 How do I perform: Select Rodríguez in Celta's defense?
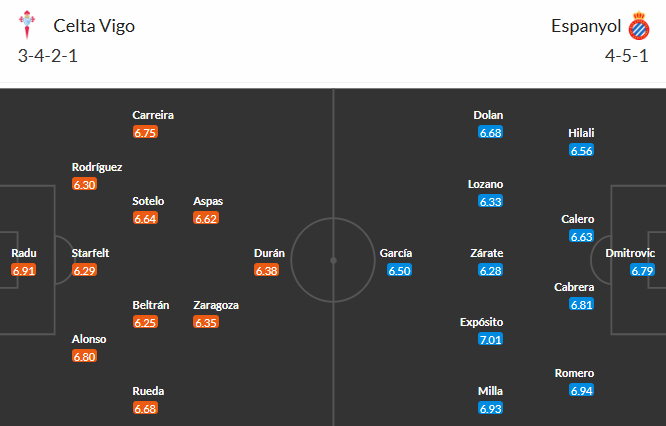[x=97, y=167]
